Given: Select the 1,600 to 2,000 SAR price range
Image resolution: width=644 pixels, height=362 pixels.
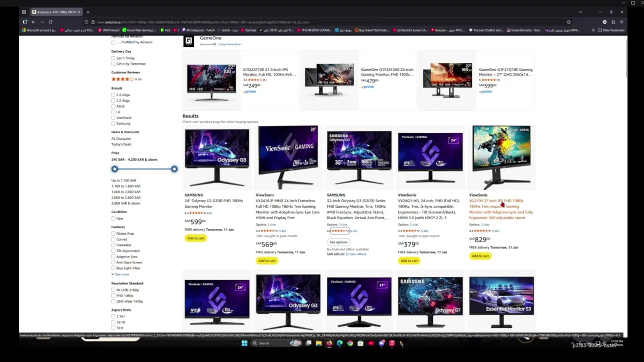Looking at the screenshot, I should pyautogui.click(x=126, y=192).
